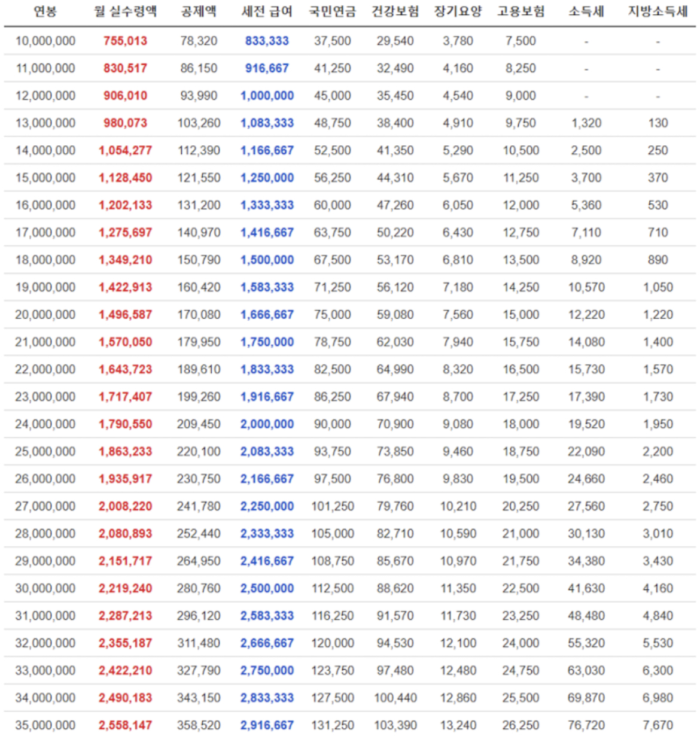This screenshot has width=700, height=736.
Task: Select the red 980,073 take-home value
Action: 125,123
